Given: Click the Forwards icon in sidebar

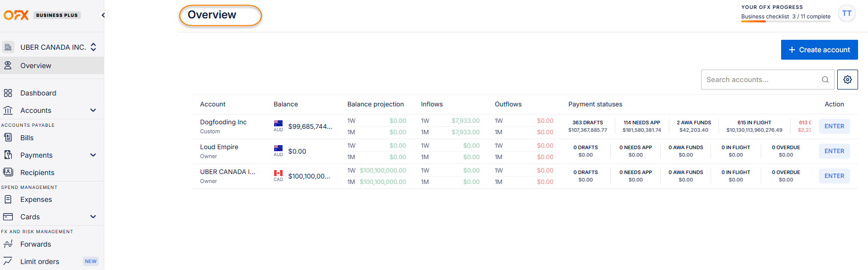Looking at the screenshot, I should 8,244.
